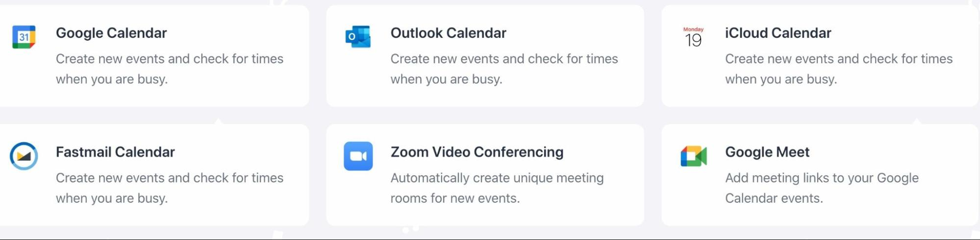Click the Google Calendar icon
The width and height of the screenshot is (980, 240).
pos(24,37)
